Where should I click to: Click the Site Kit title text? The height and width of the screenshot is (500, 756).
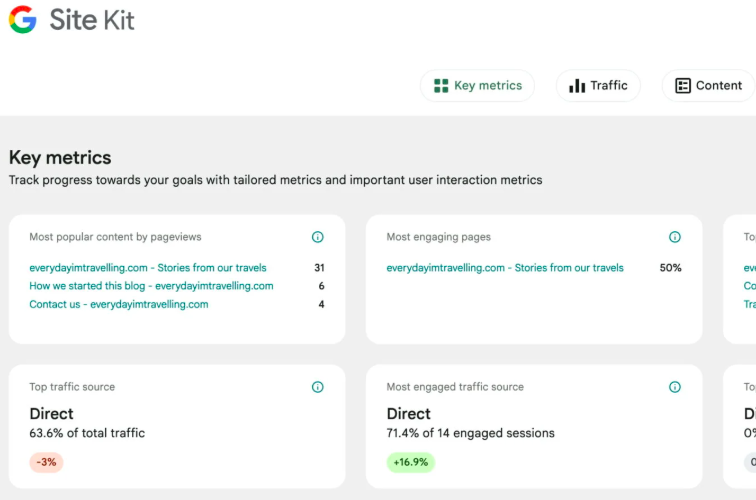92,20
